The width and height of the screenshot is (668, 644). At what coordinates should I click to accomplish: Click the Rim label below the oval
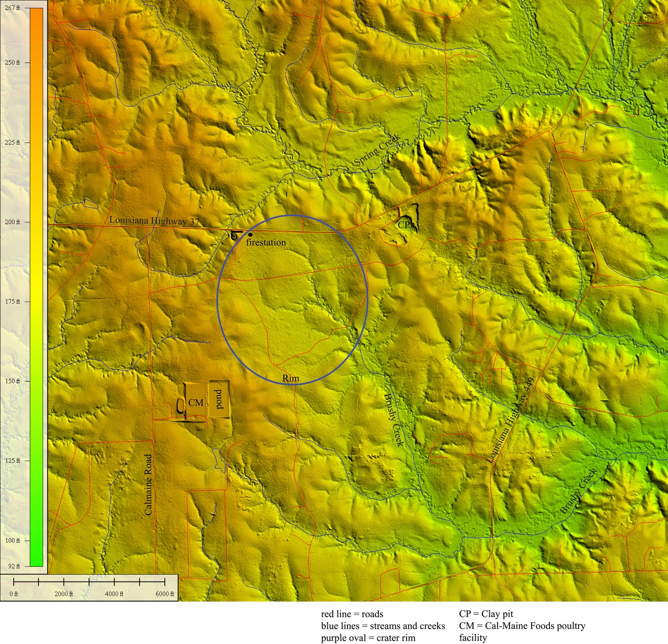[x=290, y=377]
